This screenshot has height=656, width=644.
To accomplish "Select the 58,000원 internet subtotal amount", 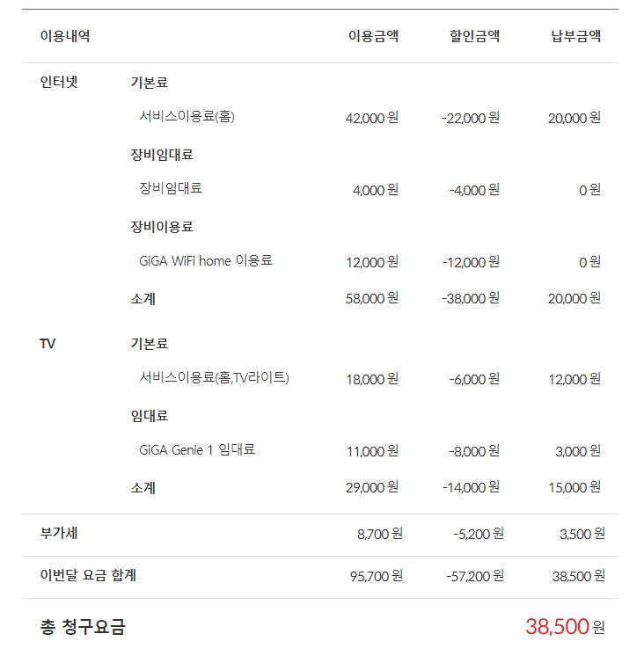I will click(372, 299).
